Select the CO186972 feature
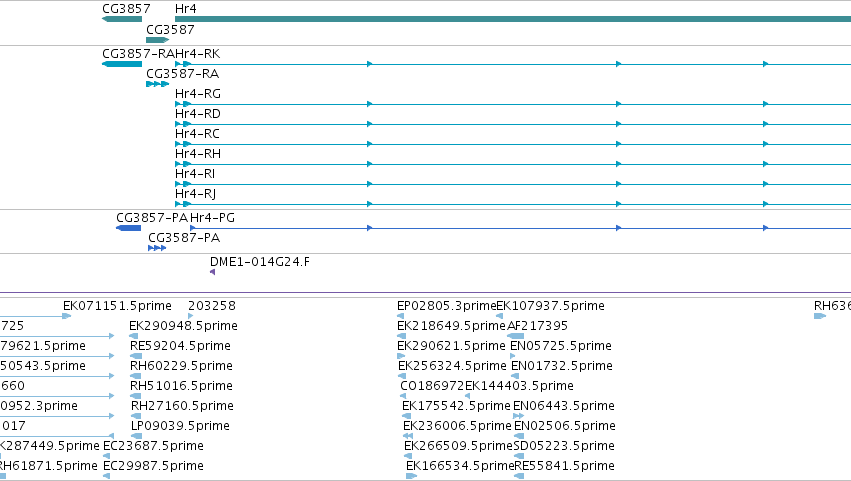The height and width of the screenshot is (481, 851). pos(403,396)
